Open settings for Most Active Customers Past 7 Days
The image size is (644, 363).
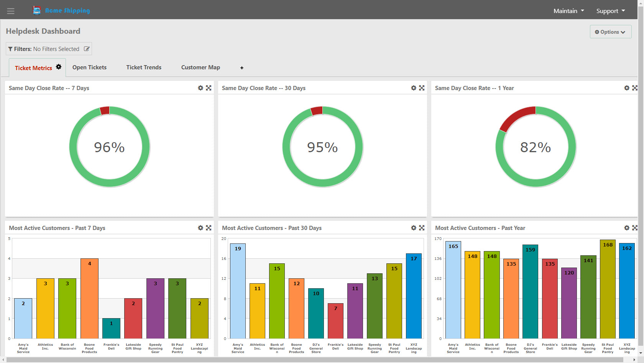(x=200, y=228)
